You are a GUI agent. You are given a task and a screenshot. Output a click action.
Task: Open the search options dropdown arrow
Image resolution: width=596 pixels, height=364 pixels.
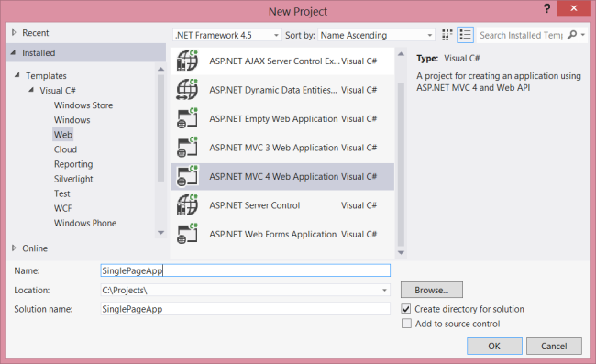click(582, 35)
